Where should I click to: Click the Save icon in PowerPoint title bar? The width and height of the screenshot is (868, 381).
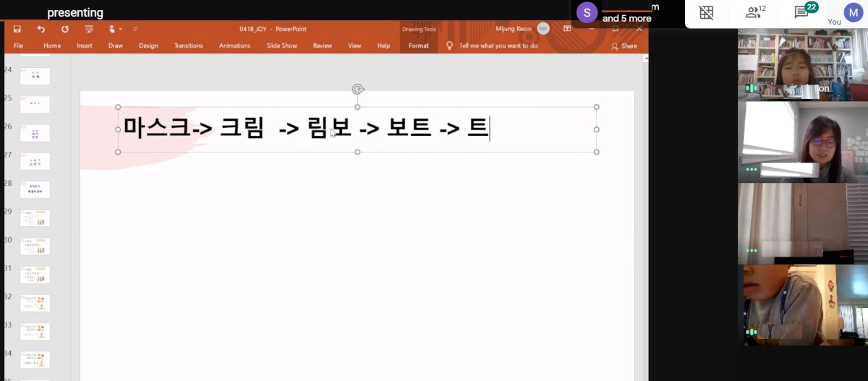click(x=17, y=29)
